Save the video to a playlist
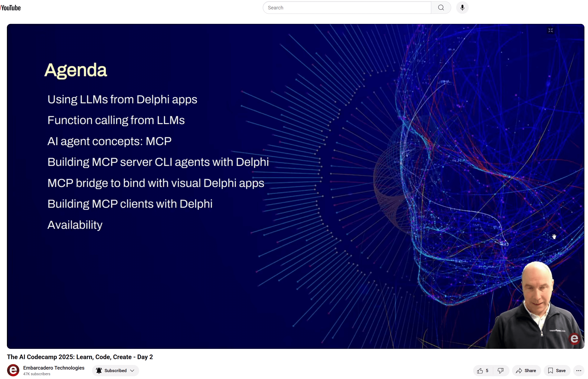The width and height of the screenshot is (588, 379). click(x=557, y=371)
